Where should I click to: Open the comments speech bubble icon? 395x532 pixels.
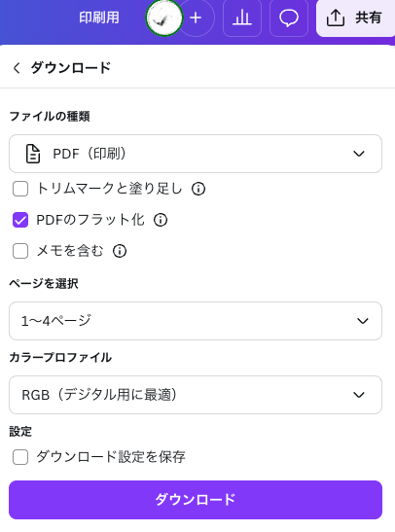(x=289, y=18)
